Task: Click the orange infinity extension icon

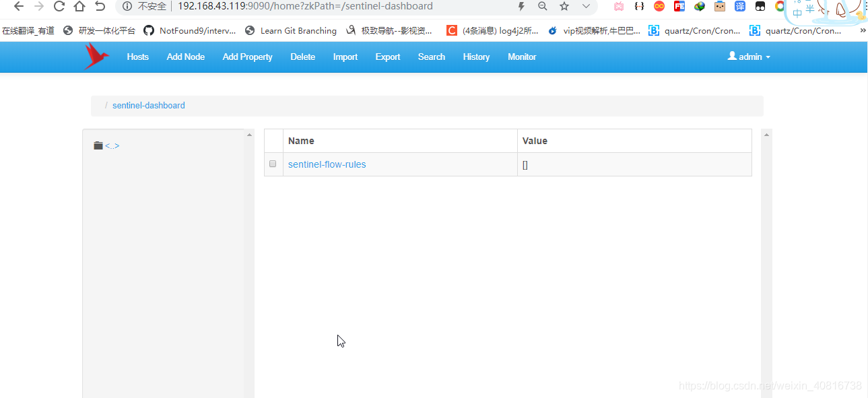Action: (x=659, y=6)
